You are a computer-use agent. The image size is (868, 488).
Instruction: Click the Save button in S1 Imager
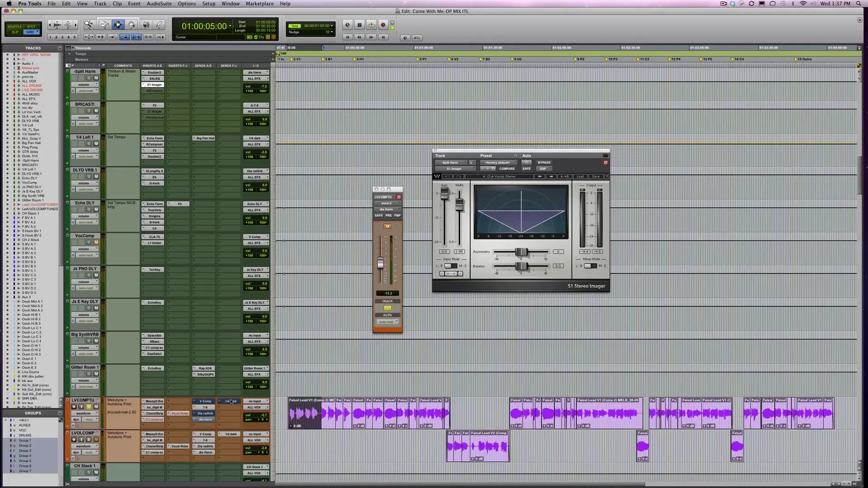596,176
